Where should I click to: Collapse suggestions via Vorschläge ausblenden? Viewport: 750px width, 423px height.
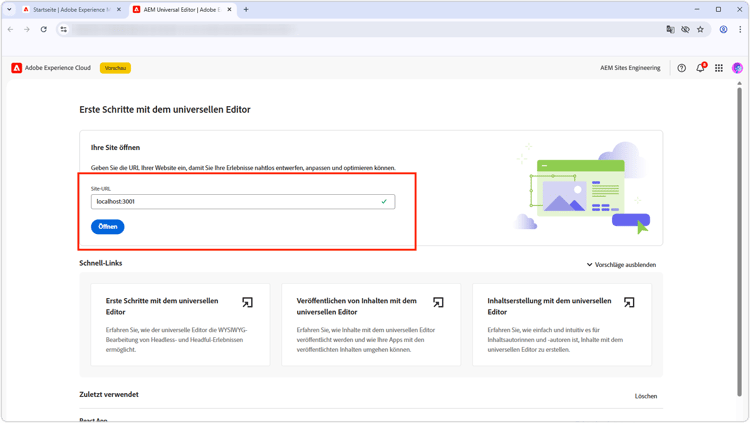click(x=621, y=265)
